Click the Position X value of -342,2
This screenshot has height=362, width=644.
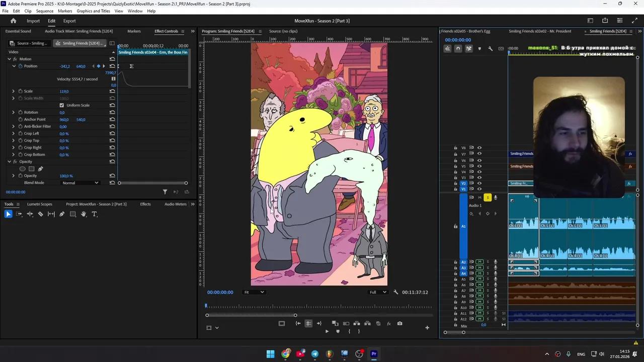tap(64, 66)
